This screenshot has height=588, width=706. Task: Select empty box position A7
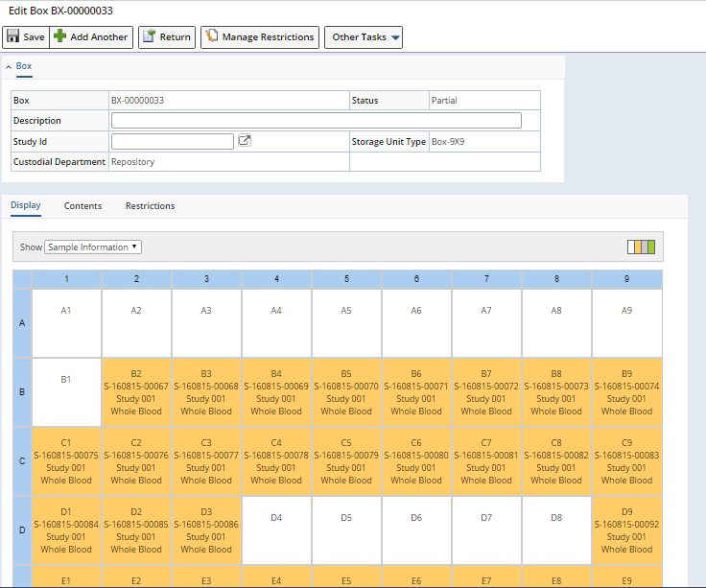point(486,323)
